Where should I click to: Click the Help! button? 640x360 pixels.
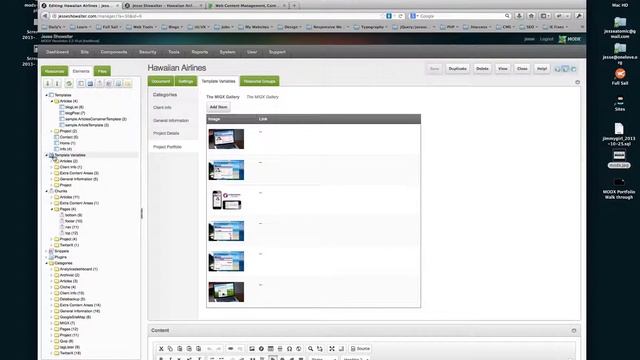[542, 69]
